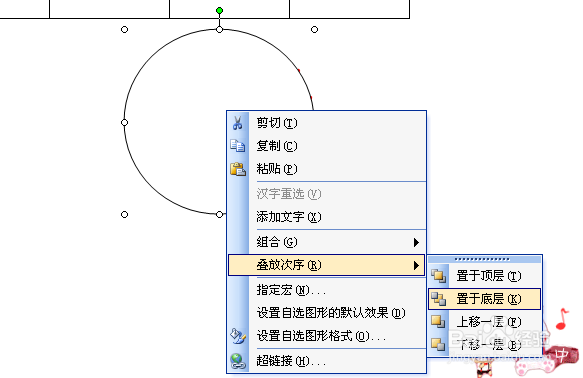583x378 pixels.
Task: Choose 粘贴(P) from the context menu
Action: click(326, 169)
